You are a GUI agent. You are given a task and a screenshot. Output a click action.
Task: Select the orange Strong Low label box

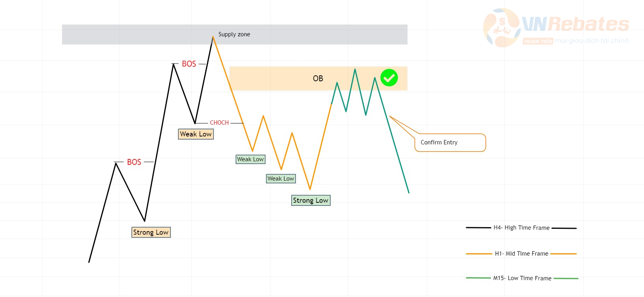pos(151,232)
